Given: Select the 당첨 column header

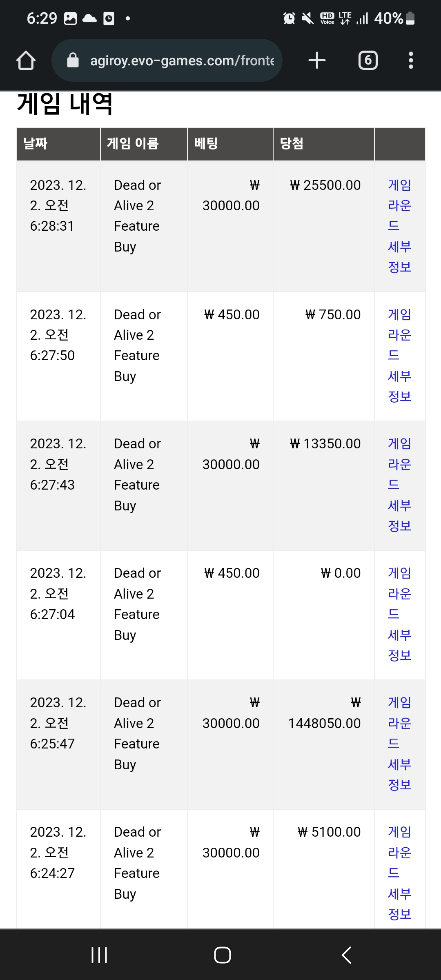Looking at the screenshot, I should (323, 144).
